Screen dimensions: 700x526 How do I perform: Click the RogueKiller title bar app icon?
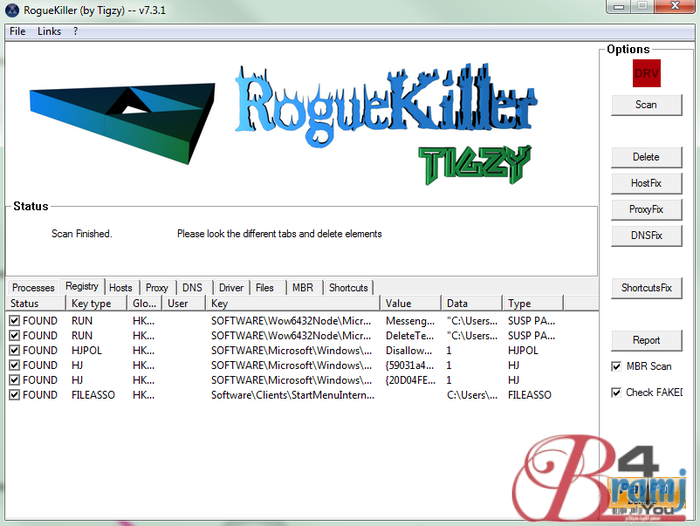tap(12, 10)
